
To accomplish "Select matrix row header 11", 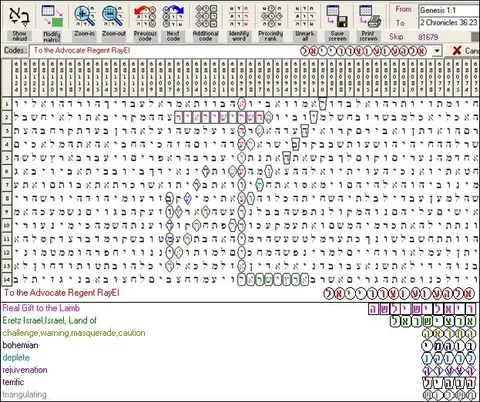I will coord(6,239).
